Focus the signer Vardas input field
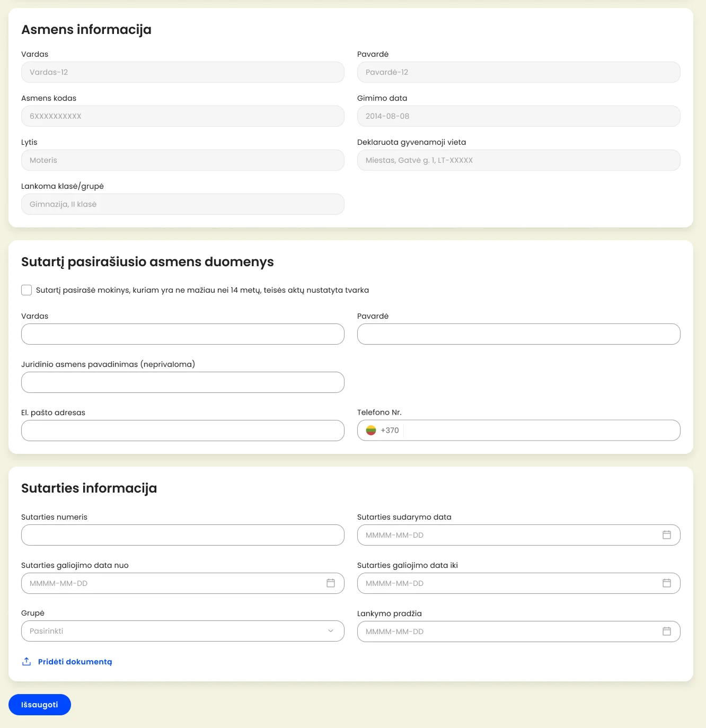 pos(183,334)
